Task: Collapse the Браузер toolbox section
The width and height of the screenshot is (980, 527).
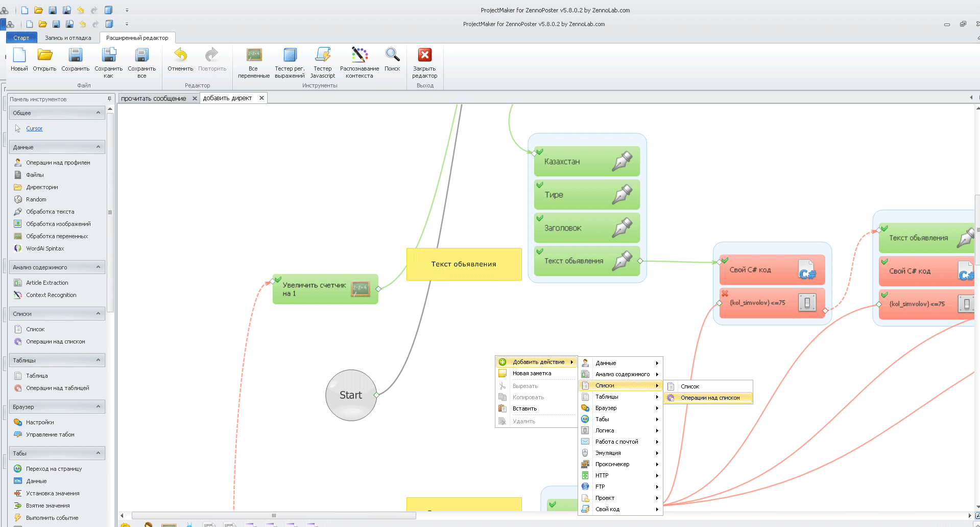Action: tap(98, 406)
